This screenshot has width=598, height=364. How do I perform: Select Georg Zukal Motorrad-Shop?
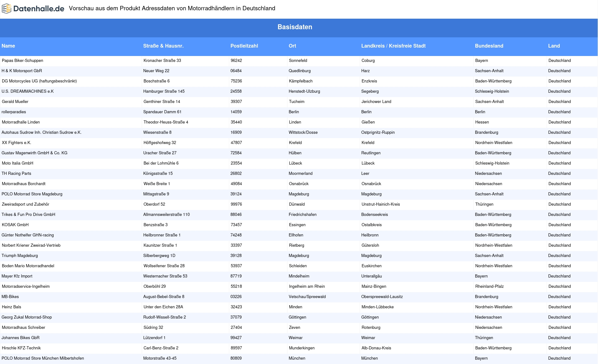(x=27, y=317)
